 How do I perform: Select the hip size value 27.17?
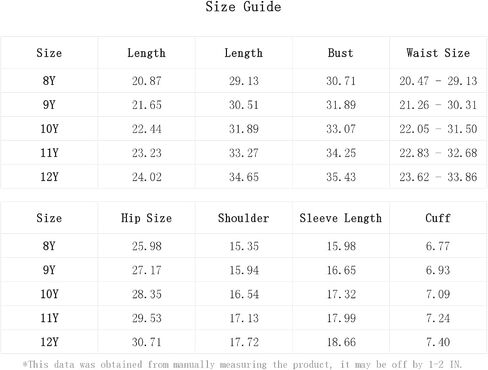point(146,270)
